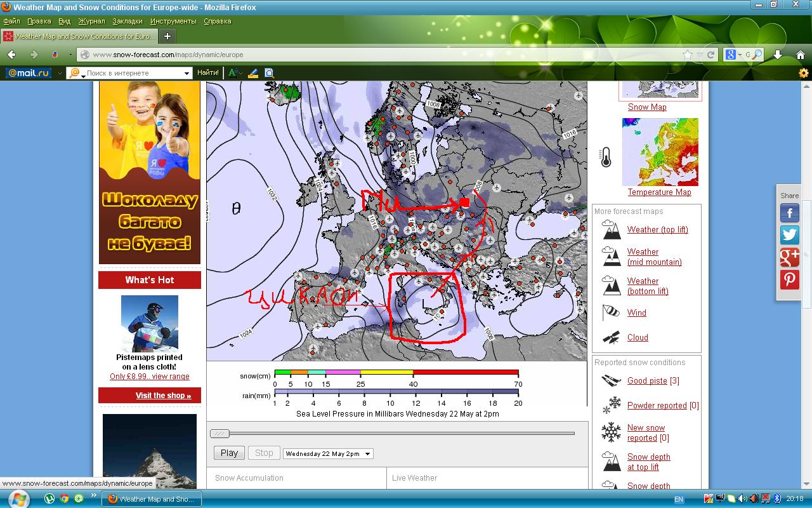Open the Mail.ru search box dropdown arrow

(x=187, y=73)
